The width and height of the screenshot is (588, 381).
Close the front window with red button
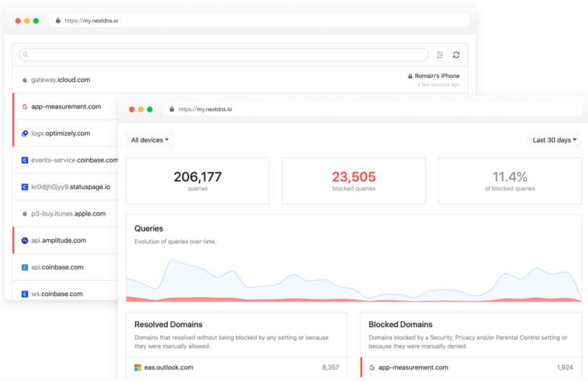pos(131,109)
